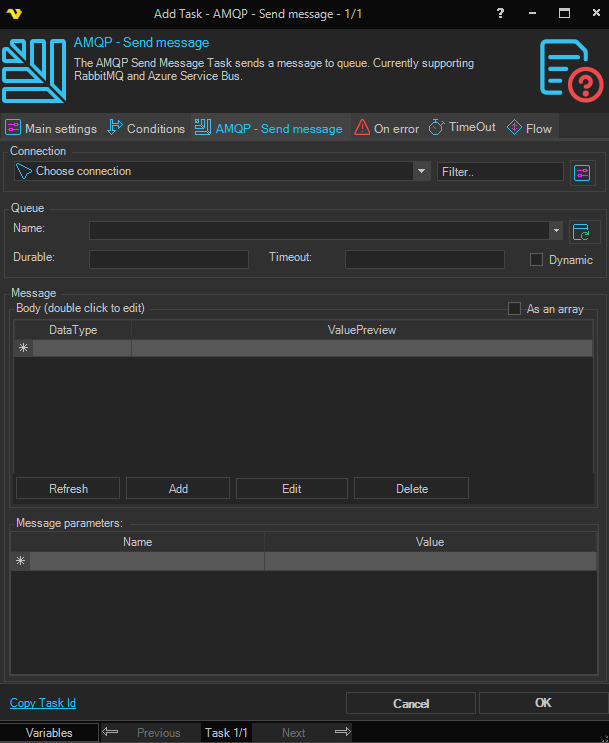Open the On error tab
The width and height of the screenshot is (609, 743).
coord(386,128)
